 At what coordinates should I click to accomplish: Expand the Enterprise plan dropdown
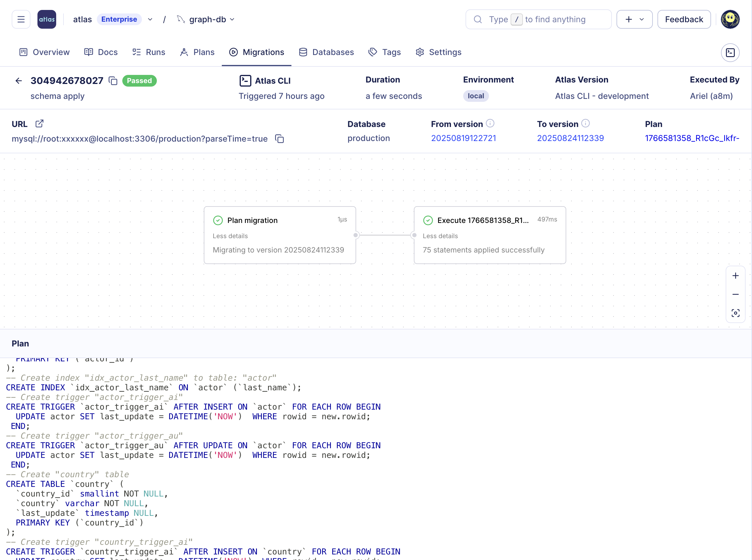coord(150,19)
